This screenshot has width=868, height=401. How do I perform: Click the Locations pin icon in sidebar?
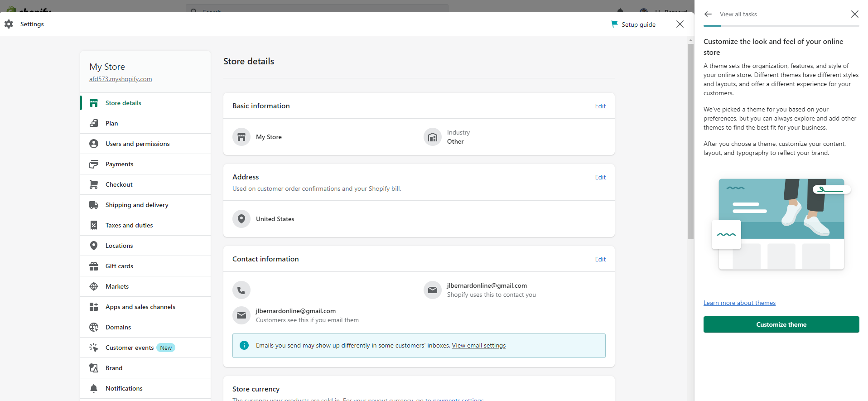(94, 246)
